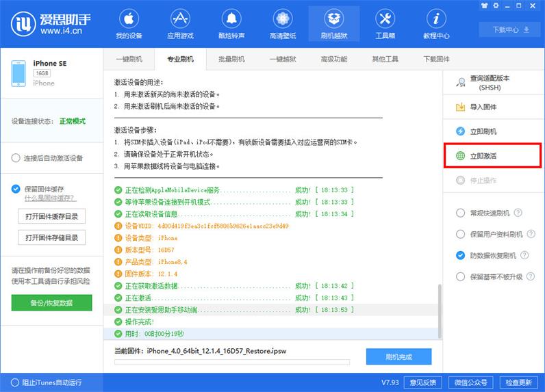This screenshot has width=545, height=392.
Task: Open 应用游戏 app store section
Action: [x=180, y=25]
